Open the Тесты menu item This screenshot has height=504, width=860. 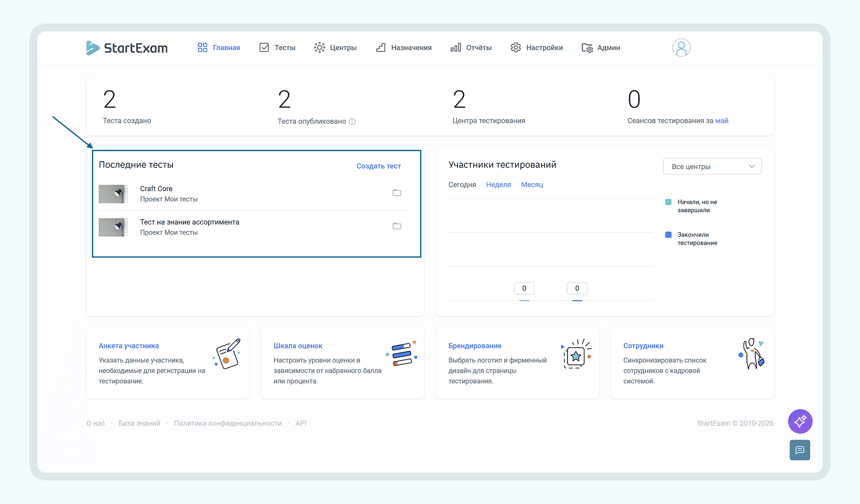pos(278,48)
